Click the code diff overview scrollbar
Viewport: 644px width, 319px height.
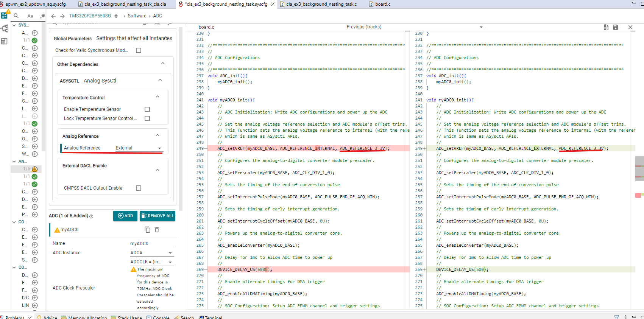coord(639,170)
